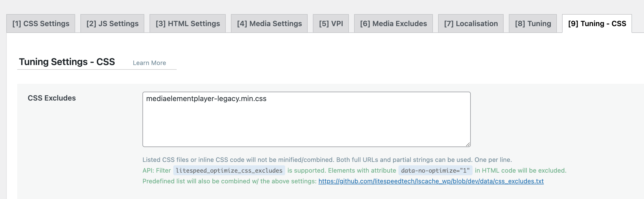Click the 'Listed CSS files' description text
The width and height of the screenshot is (644, 199).
point(327,160)
